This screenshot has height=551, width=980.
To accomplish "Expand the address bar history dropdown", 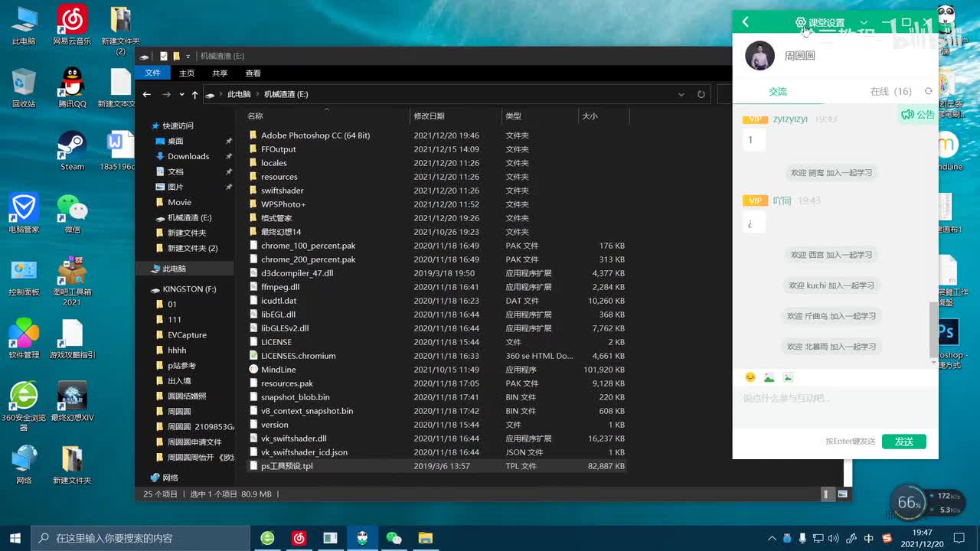I will point(681,94).
